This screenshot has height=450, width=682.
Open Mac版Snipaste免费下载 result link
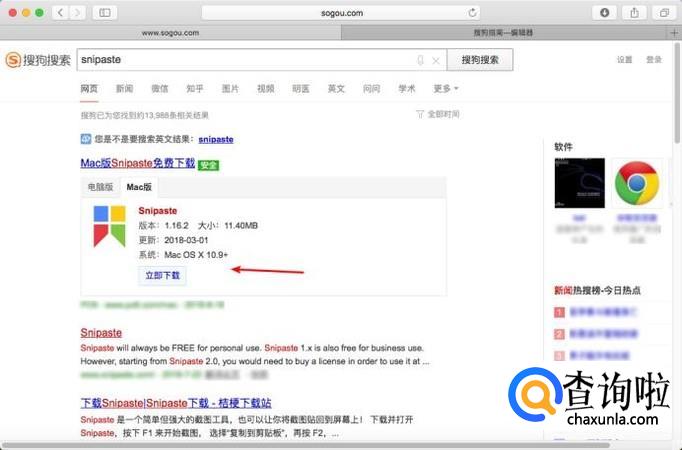tap(137, 163)
